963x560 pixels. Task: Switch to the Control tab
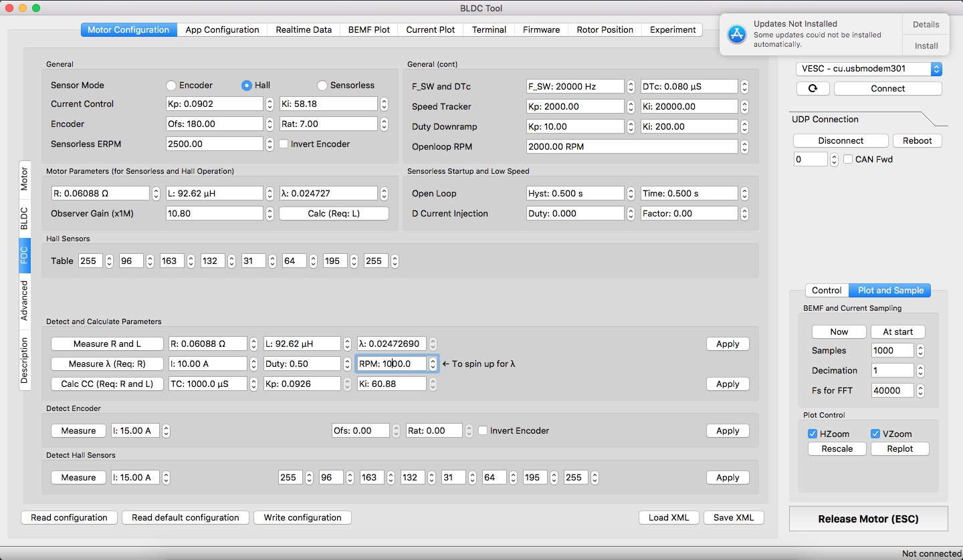click(827, 290)
